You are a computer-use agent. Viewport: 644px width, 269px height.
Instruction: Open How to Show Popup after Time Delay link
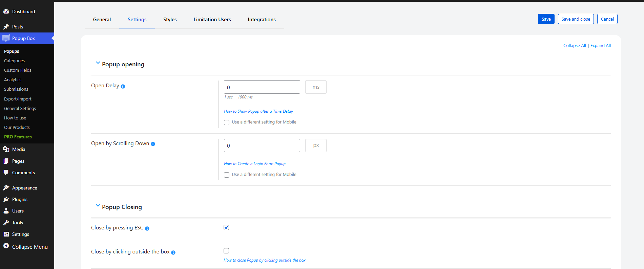pos(258,111)
